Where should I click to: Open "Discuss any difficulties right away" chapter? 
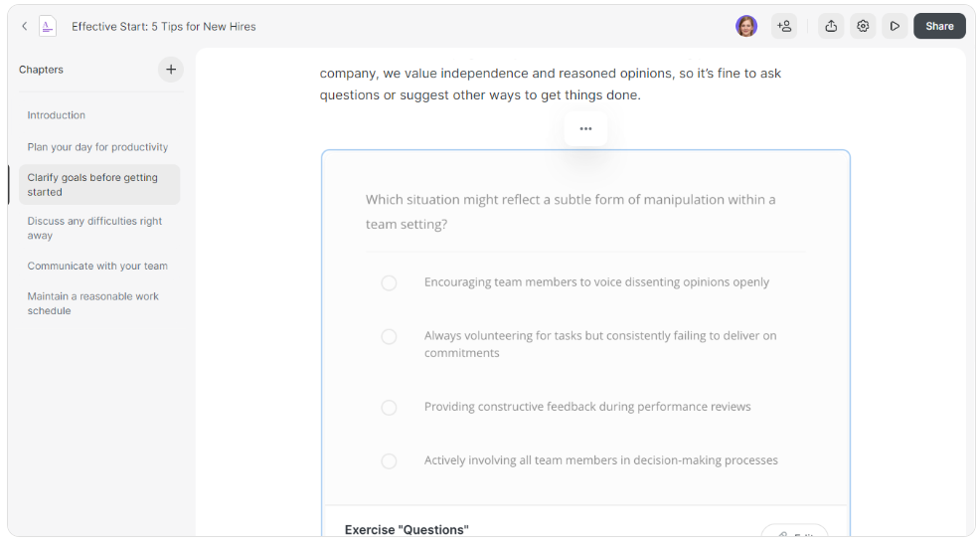[94, 229]
